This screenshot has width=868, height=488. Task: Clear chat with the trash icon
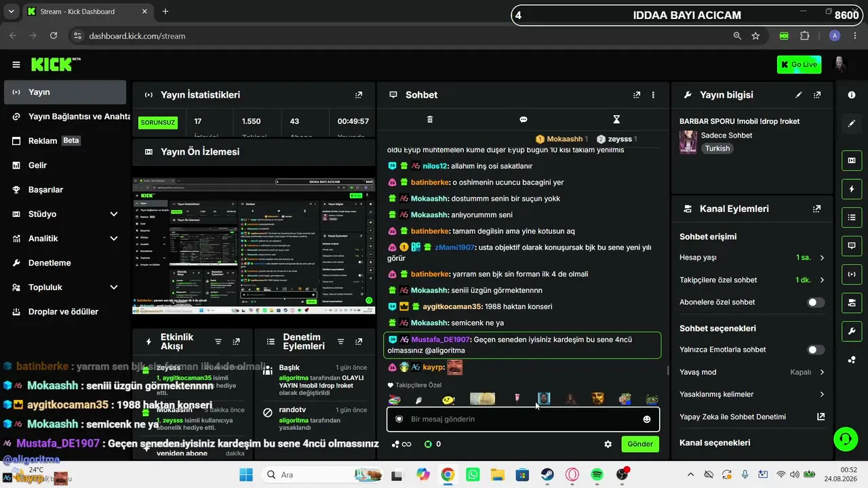tap(430, 119)
